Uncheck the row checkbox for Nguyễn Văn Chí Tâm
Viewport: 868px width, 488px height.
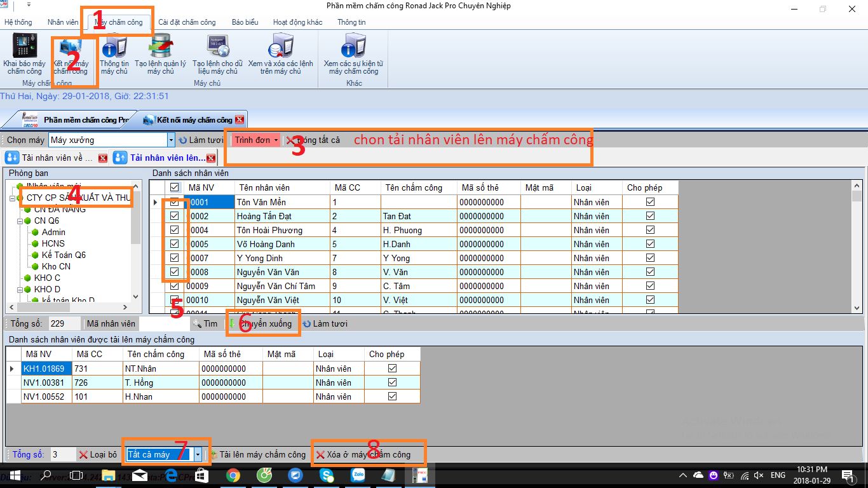tap(174, 286)
